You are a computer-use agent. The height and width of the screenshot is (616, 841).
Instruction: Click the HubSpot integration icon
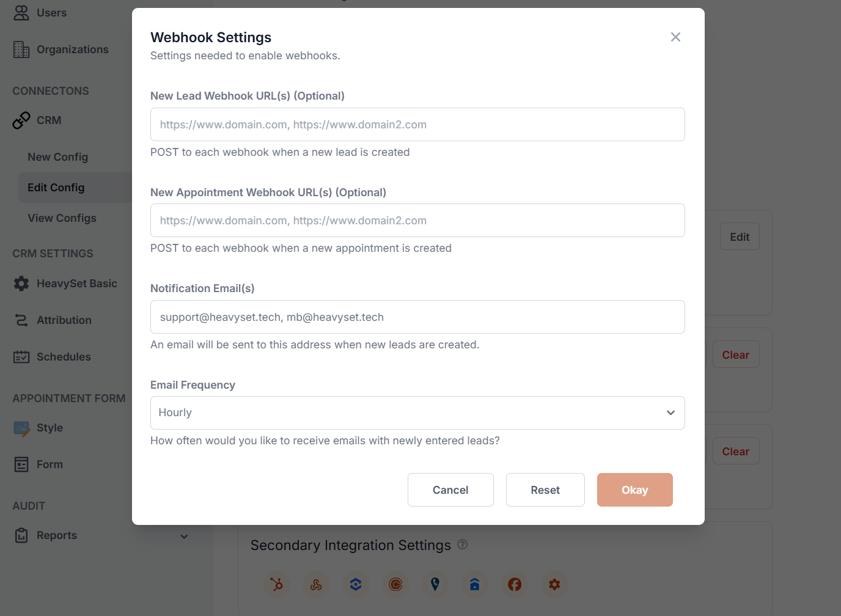[x=276, y=585]
